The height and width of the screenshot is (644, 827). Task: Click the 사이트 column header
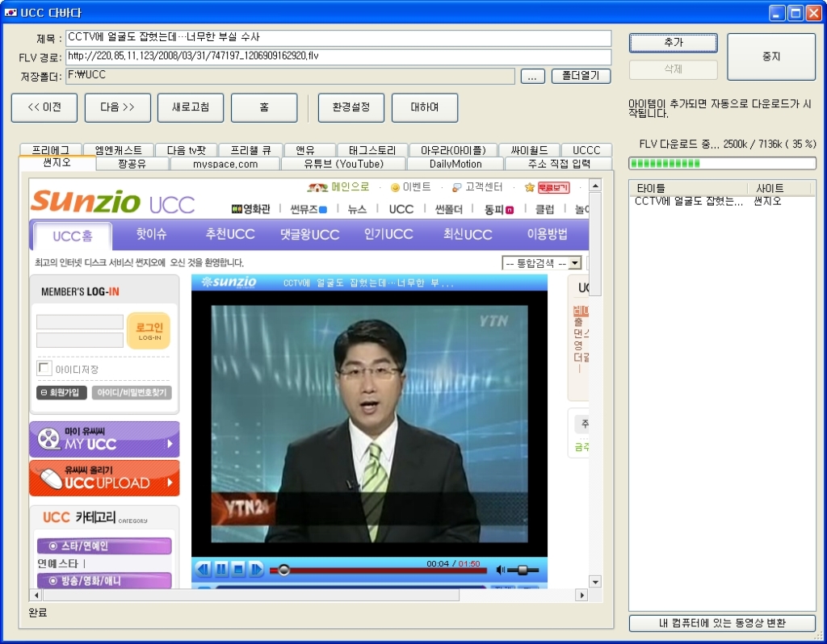click(779, 188)
